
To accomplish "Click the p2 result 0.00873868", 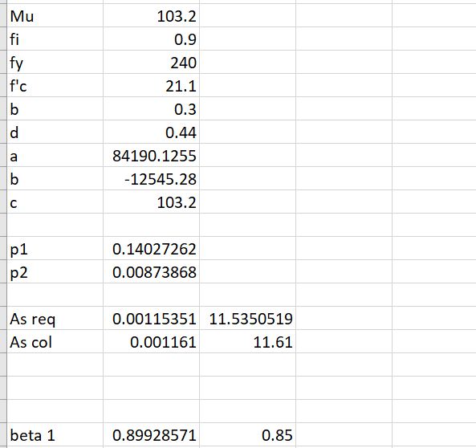I will click(x=151, y=271).
